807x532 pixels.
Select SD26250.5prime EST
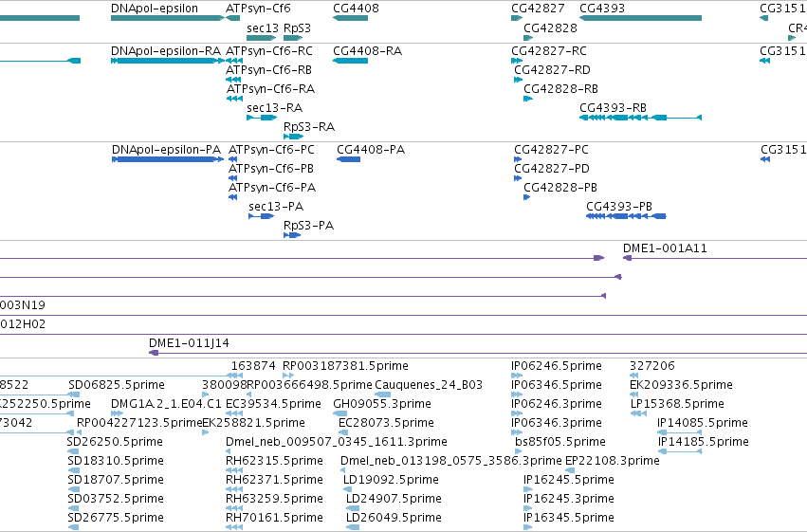click(x=73, y=451)
